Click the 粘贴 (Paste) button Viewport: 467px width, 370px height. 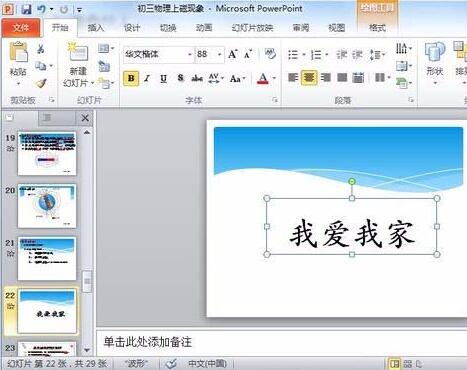coord(18,63)
